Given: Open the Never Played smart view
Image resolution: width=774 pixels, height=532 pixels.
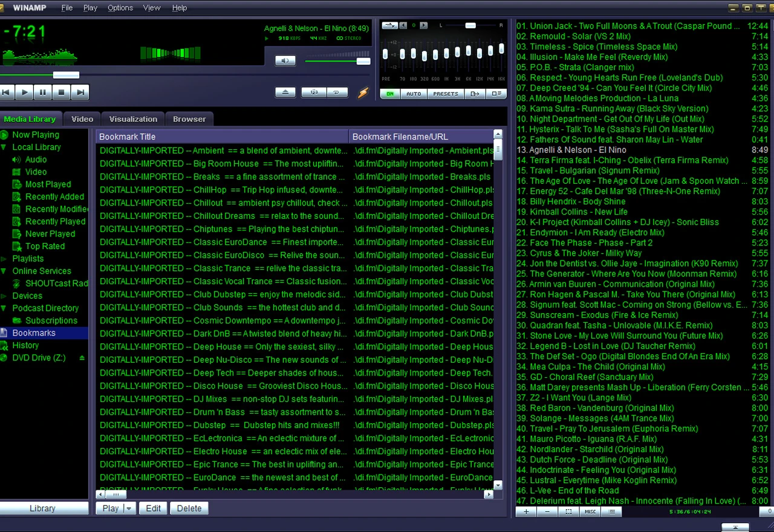Looking at the screenshot, I should click(x=50, y=234).
